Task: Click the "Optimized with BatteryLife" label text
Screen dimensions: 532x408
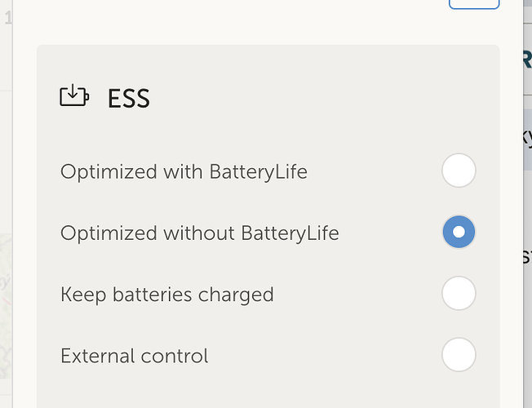Action: click(x=184, y=171)
